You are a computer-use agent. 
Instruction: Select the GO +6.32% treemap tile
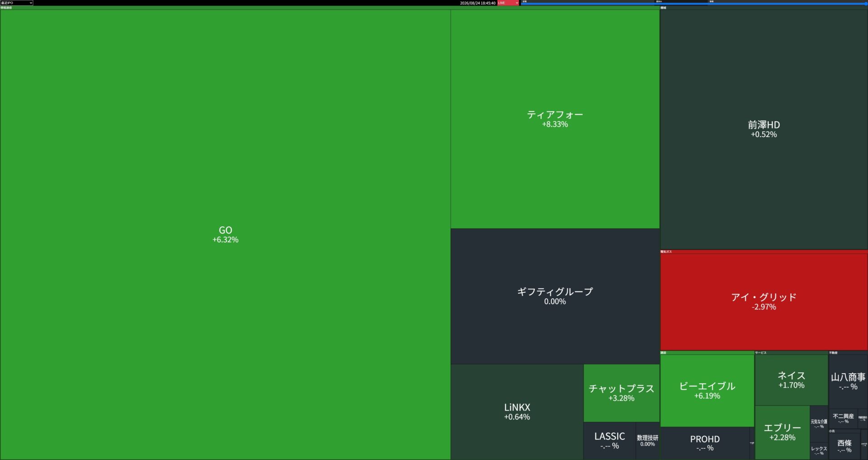225,235
